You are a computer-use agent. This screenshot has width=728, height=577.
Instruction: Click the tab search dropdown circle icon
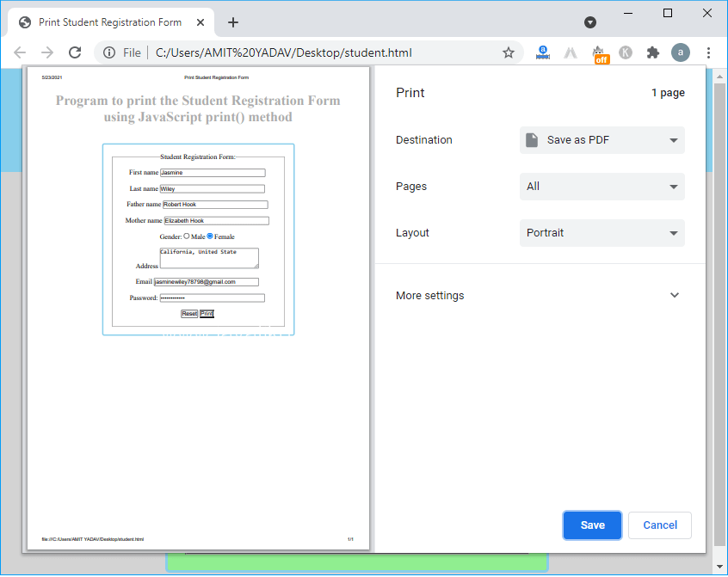[590, 22]
